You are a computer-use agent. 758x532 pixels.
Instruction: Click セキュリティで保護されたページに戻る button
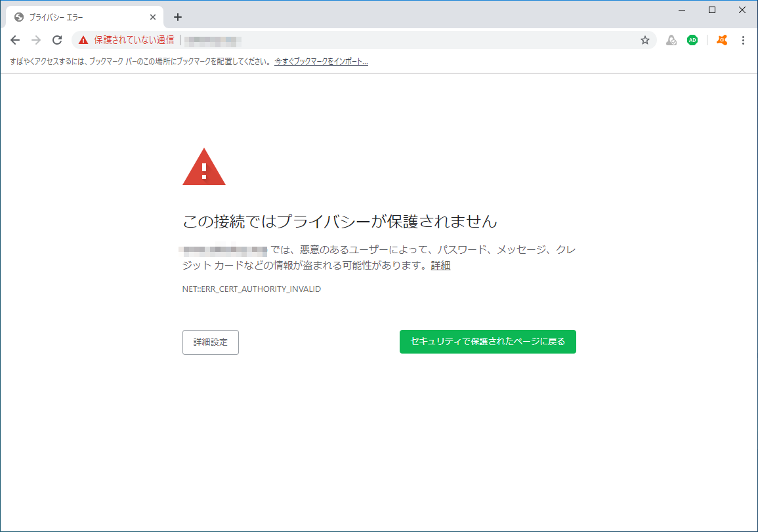(488, 341)
